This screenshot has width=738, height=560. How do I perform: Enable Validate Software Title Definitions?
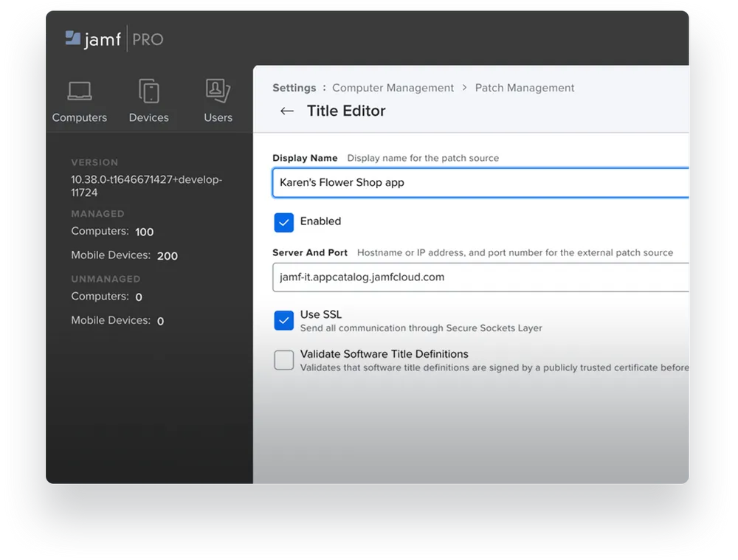coord(283,360)
